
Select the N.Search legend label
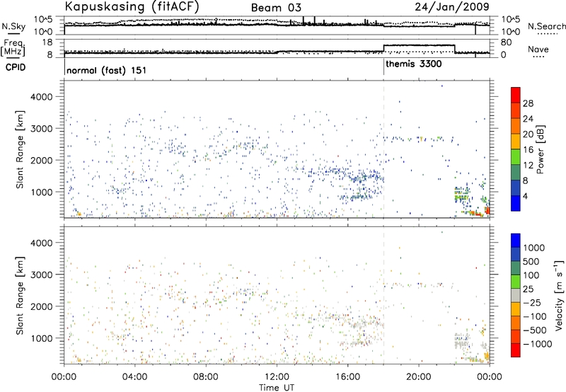[547, 26]
